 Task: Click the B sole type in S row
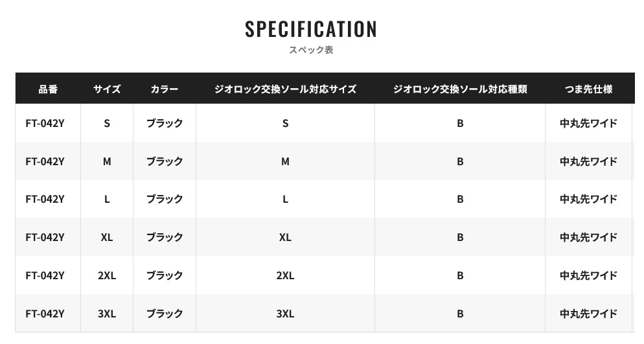[x=460, y=123]
